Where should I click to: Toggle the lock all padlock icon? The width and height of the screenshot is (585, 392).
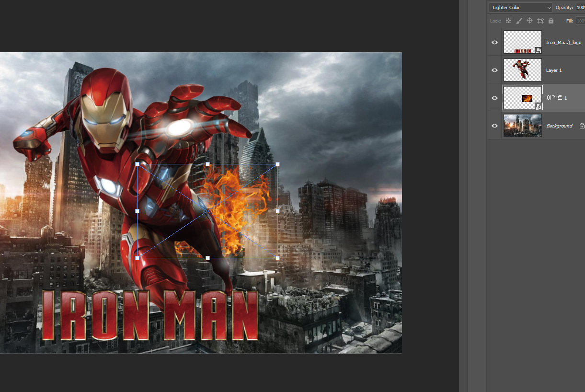(x=551, y=21)
